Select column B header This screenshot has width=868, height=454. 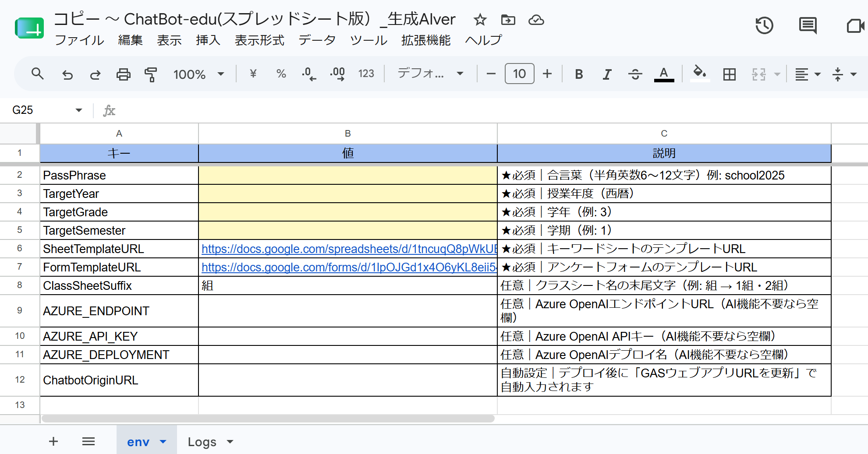click(348, 134)
